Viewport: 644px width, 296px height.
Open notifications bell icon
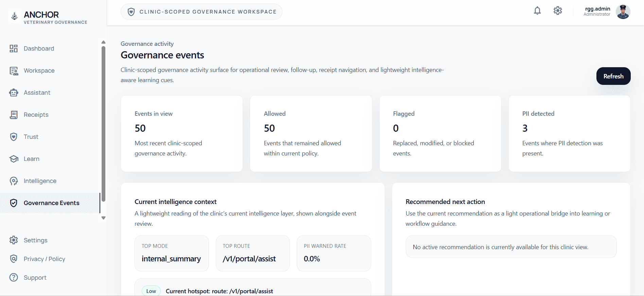[537, 11]
